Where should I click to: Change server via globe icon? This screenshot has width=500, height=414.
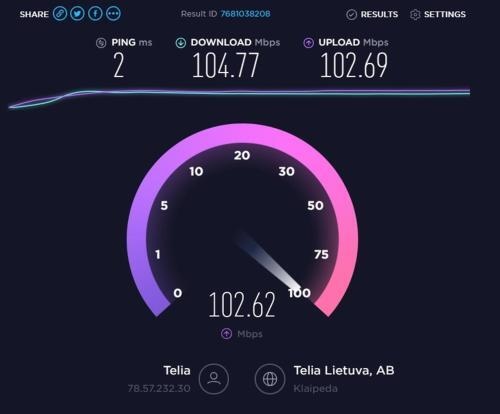pyautogui.click(x=270, y=379)
